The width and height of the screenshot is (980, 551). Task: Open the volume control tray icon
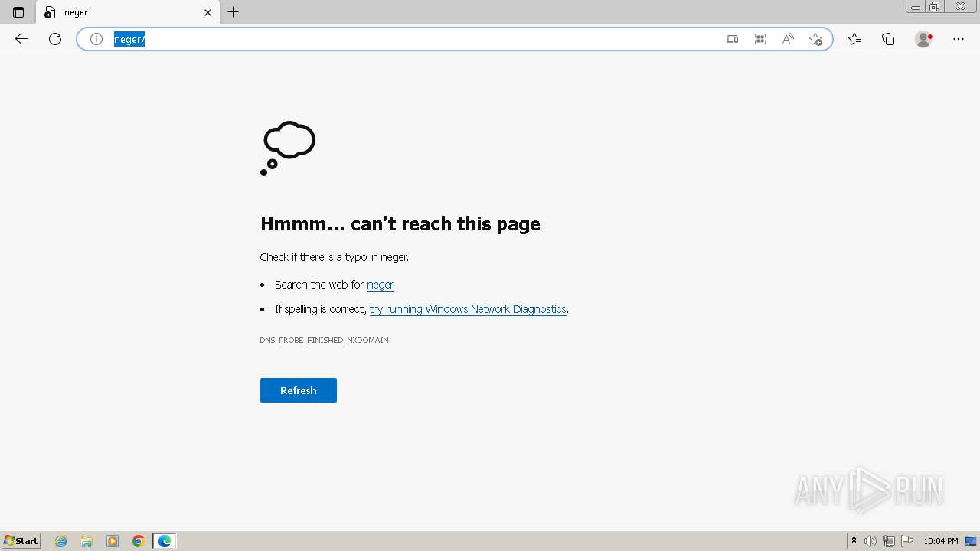[x=871, y=541]
